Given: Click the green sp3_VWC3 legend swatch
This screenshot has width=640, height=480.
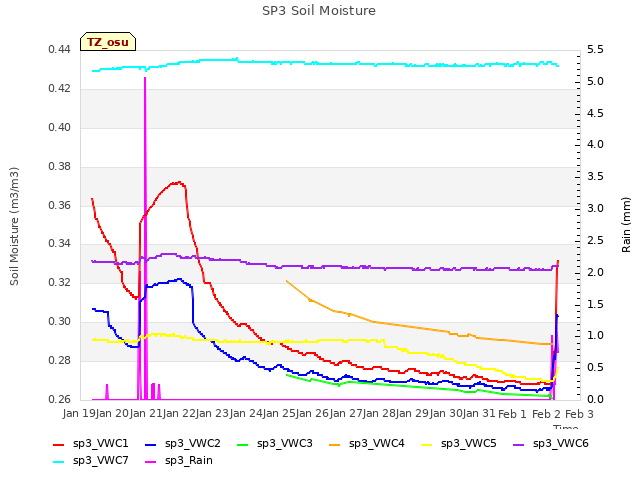Looking at the screenshot, I should (x=243, y=444).
